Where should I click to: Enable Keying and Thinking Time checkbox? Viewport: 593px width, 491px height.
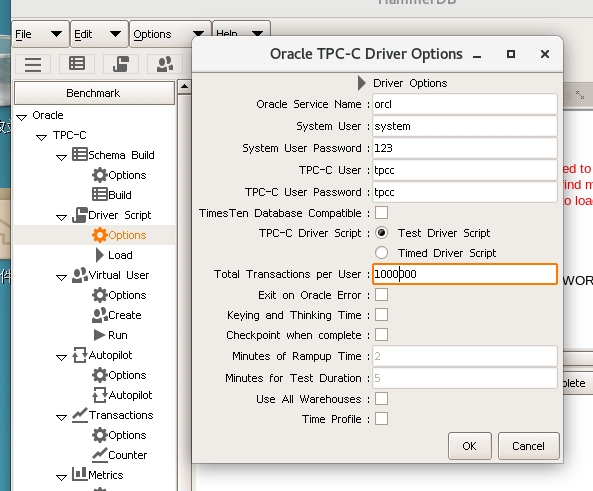(x=381, y=315)
